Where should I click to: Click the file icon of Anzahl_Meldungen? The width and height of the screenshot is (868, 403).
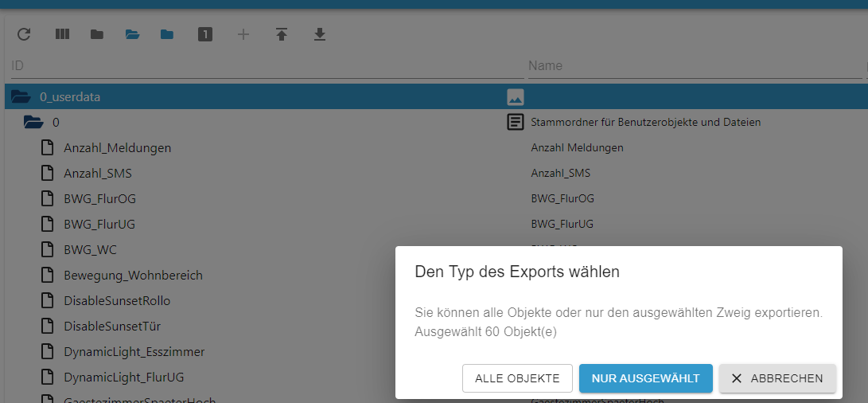click(49, 147)
